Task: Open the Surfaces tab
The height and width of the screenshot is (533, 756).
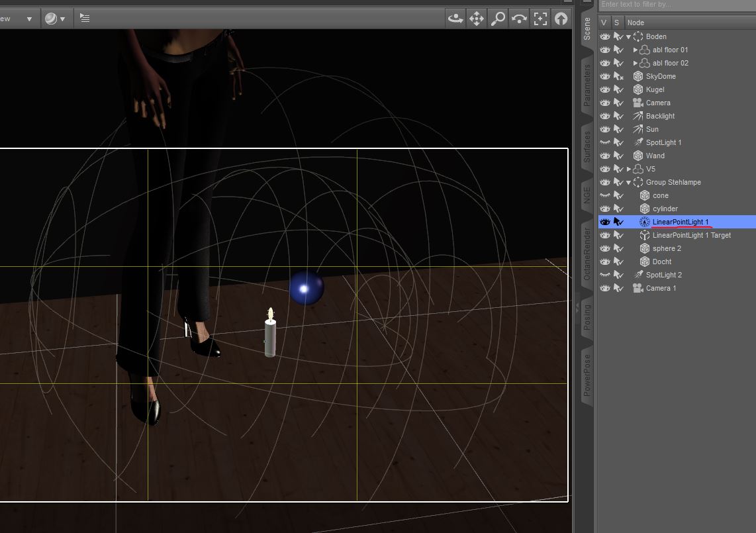Action: click(587, 146)
